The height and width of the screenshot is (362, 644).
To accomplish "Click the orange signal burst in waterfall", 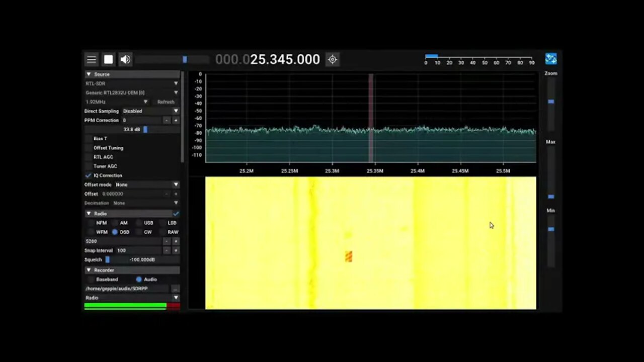I will 349,256.
